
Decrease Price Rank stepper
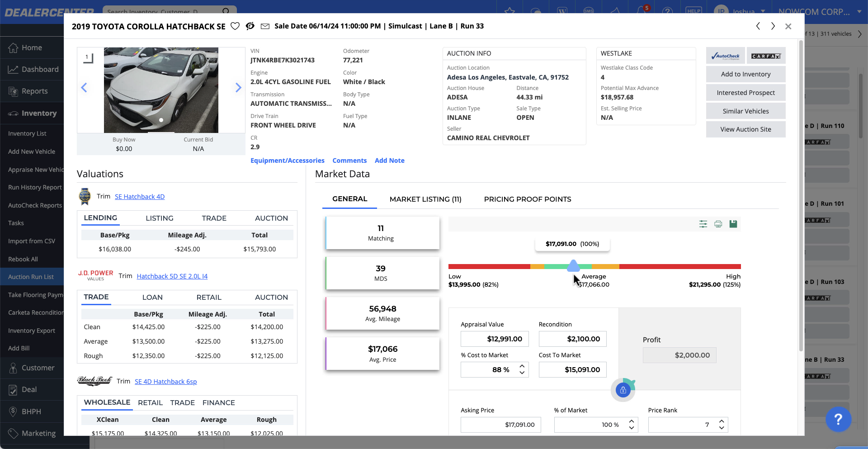[x=722, y=428]
